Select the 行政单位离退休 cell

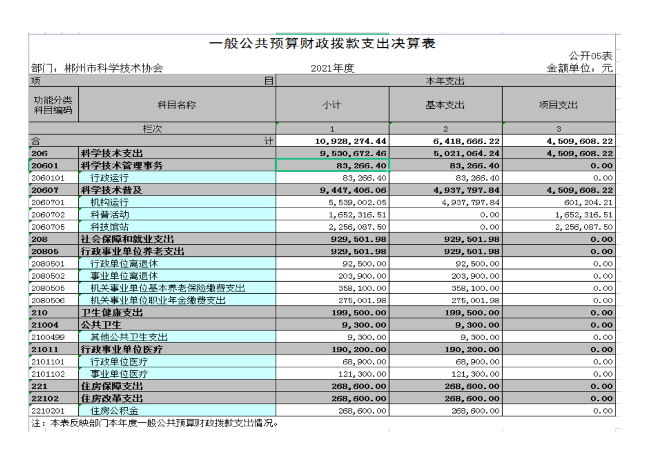177,264
